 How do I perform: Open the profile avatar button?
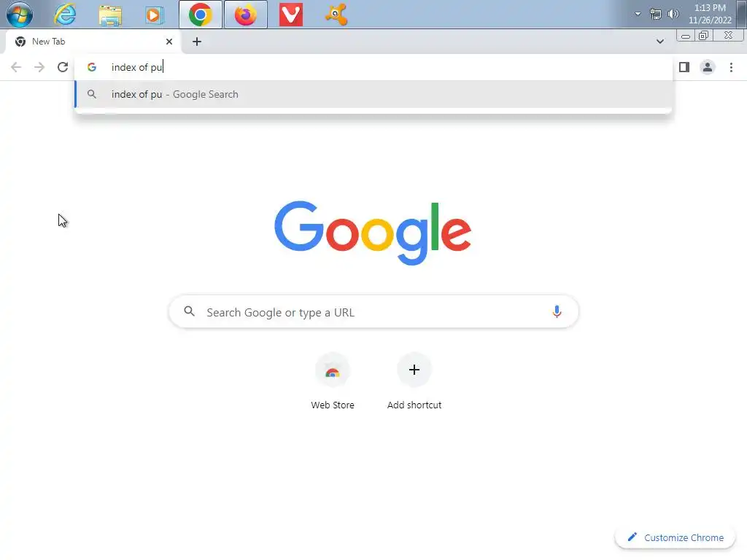coord(708,67)
